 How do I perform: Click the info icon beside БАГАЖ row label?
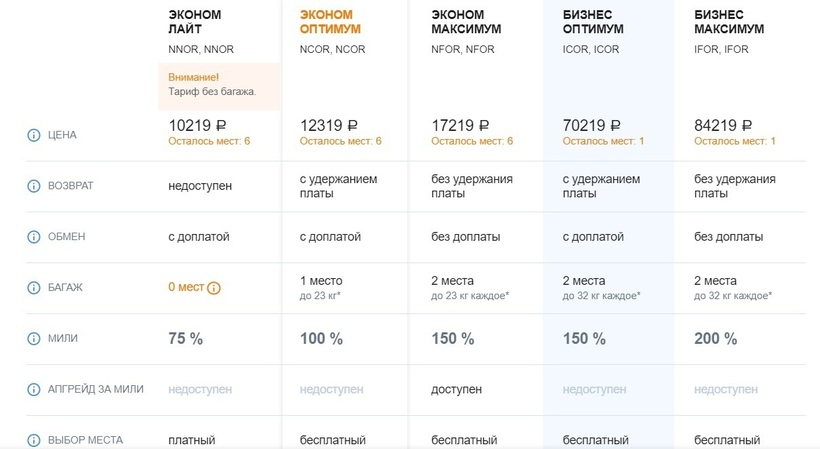(x=33, y=288)
